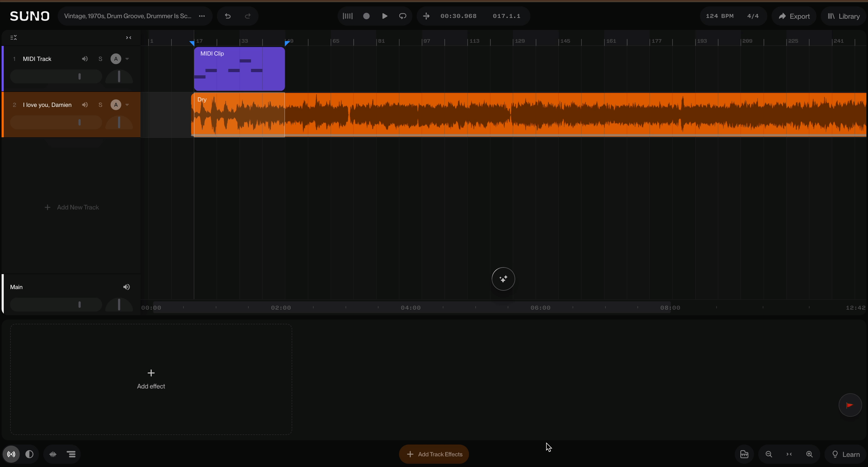
Task: Click the track list options icon
Action: [13, 37]
